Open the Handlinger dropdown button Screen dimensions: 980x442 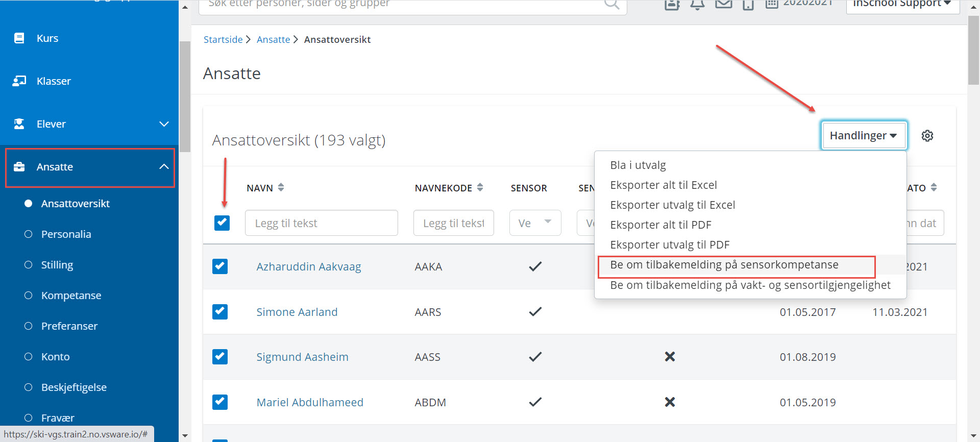coord(864,135)
